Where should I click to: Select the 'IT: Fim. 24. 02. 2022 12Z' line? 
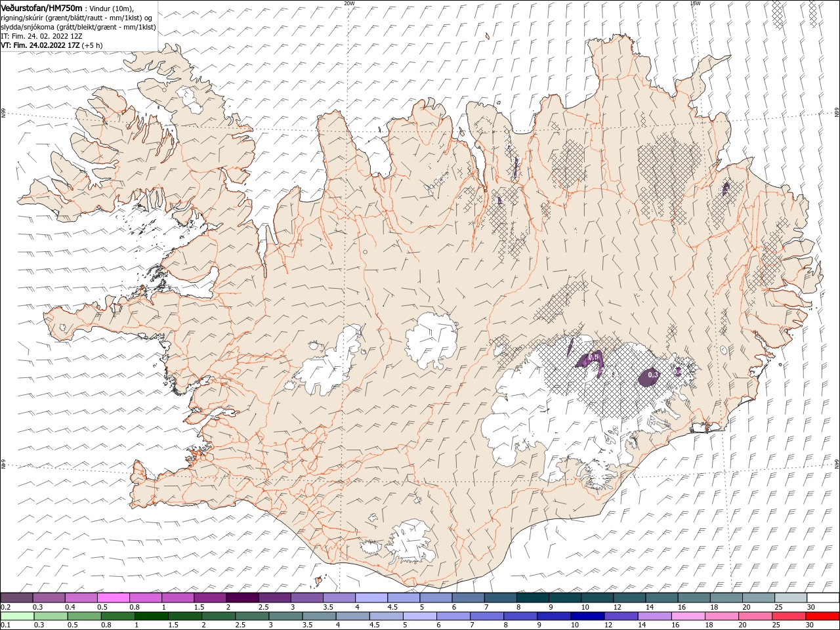tap(41, 36)
